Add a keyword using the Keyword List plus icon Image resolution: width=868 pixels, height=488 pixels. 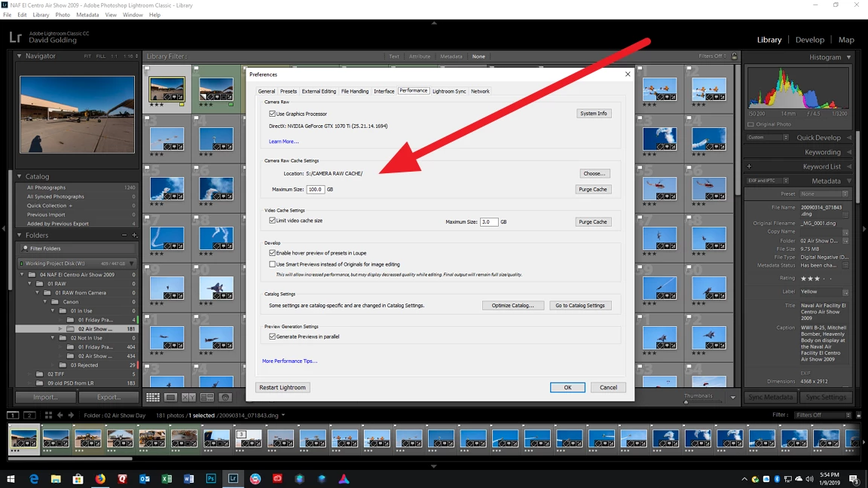coord(749,166)
